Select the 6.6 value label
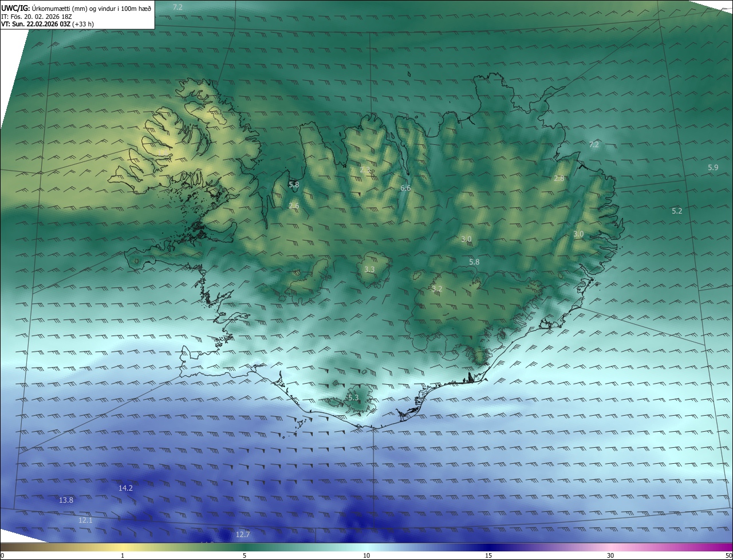Viewport: 733px width, 560px height. tap(405, 188)
